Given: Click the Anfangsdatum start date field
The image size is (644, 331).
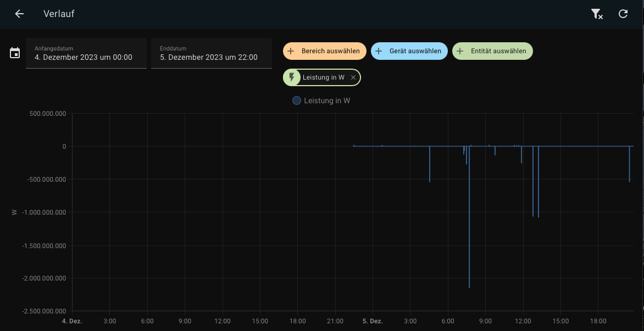Looking at the screenshot, I should click(86, 53).
